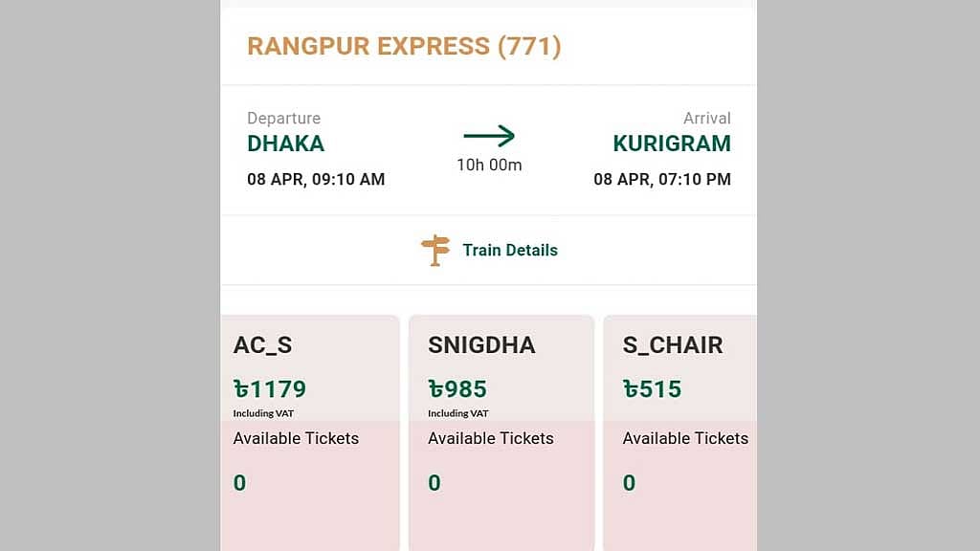Click the DHAKA departure station name

pos(285,143)
